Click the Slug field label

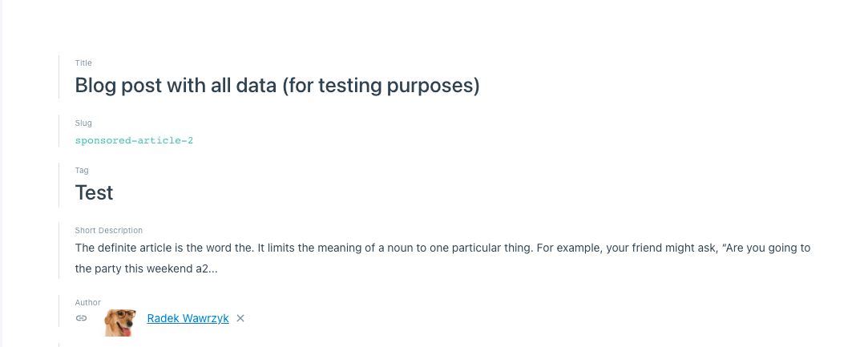(x=83, y=123)
